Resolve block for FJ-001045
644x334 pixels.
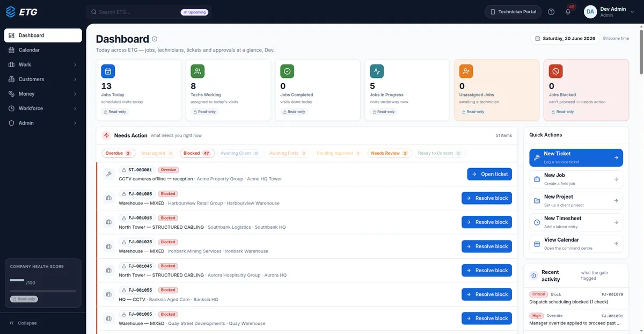pos(487,270)
